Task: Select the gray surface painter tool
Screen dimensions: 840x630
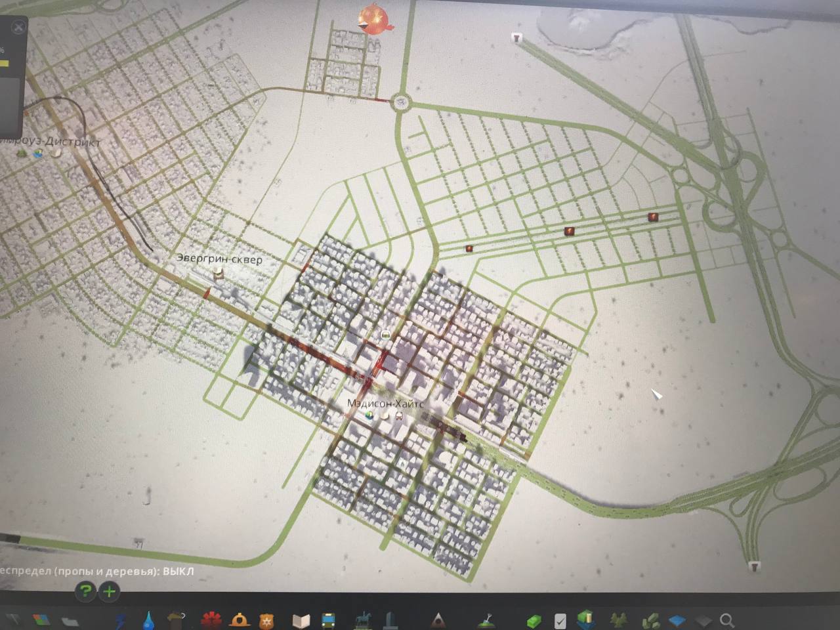Action: click(x=703, y=620)
